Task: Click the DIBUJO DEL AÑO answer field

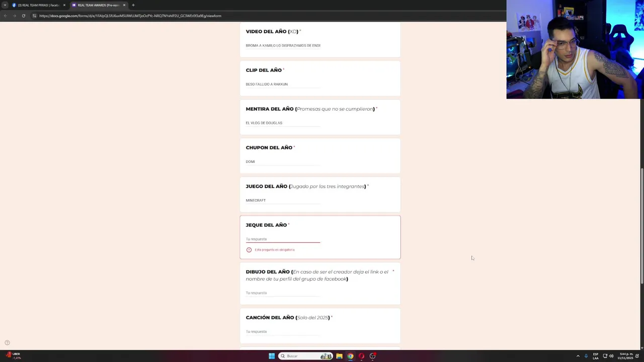Action: pyautogui.click(x=283, y=293)
